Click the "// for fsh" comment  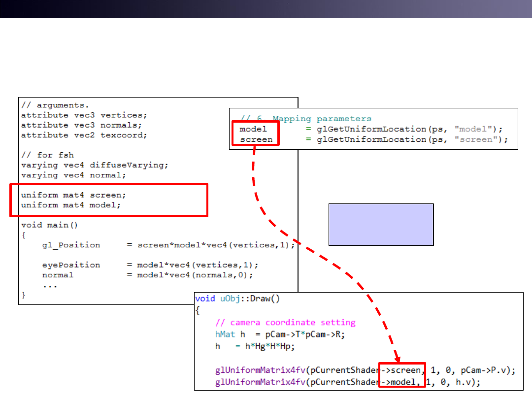coord(43,155)
